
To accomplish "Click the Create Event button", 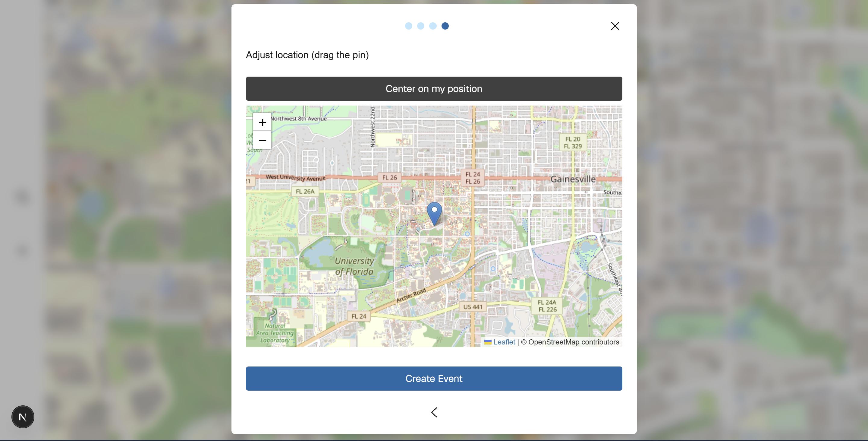I will [434, 378].
